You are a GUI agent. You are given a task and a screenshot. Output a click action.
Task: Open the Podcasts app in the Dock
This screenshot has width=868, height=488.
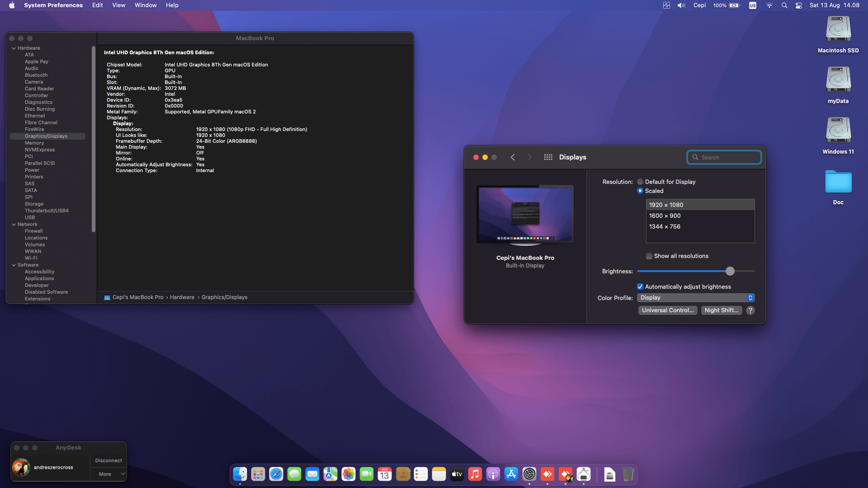click(493, 474)
